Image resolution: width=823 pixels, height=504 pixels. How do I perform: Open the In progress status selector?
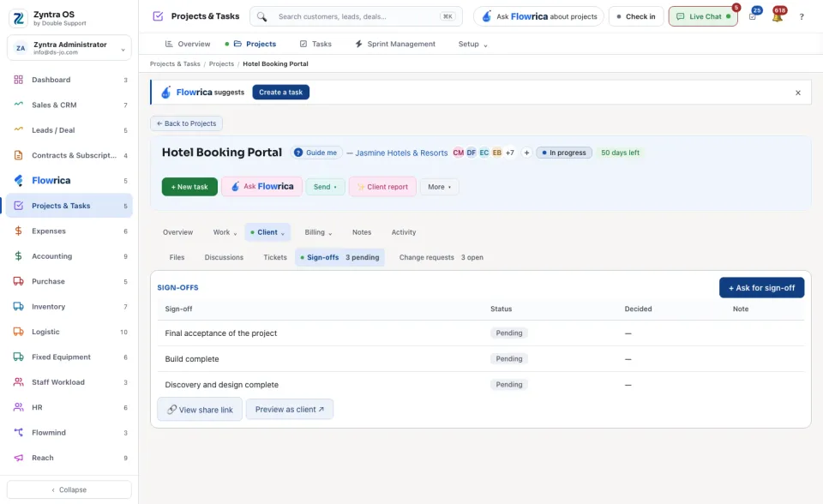(564, 153)
